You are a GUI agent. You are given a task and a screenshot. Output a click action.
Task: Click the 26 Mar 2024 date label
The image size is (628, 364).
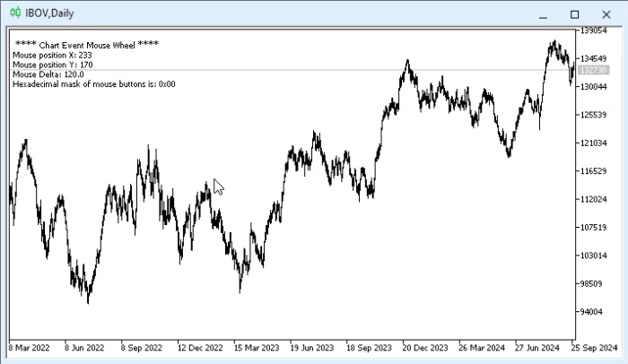482,348
